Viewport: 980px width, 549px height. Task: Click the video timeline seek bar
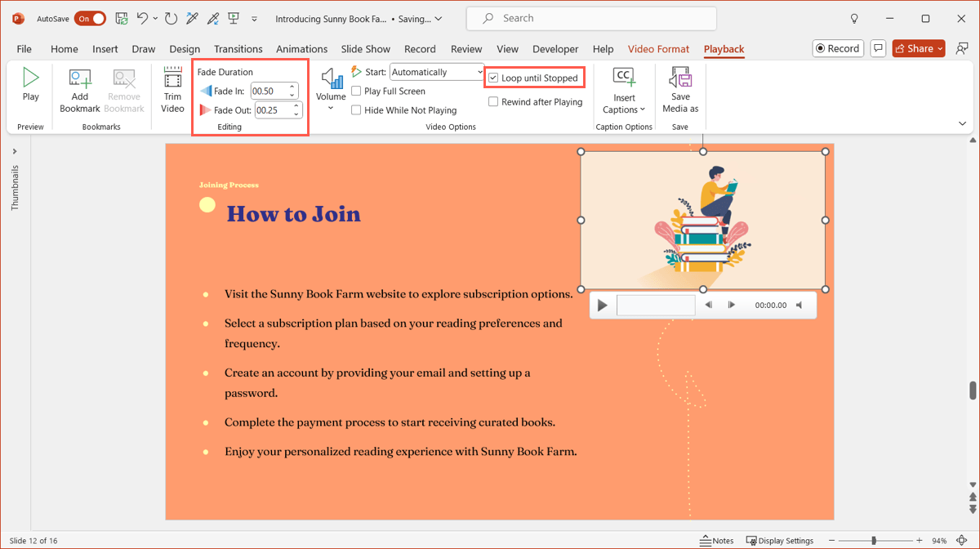(x=656, y=305)
